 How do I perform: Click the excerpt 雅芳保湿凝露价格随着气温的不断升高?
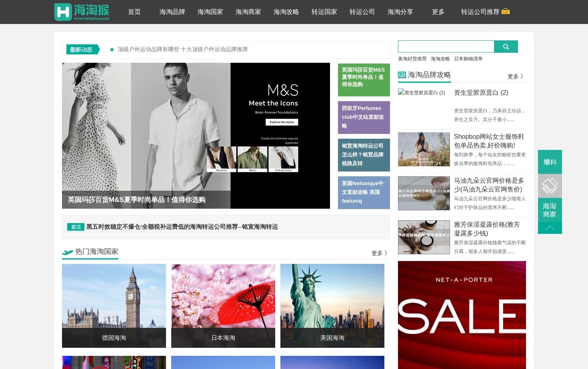[x=490, y=247]
